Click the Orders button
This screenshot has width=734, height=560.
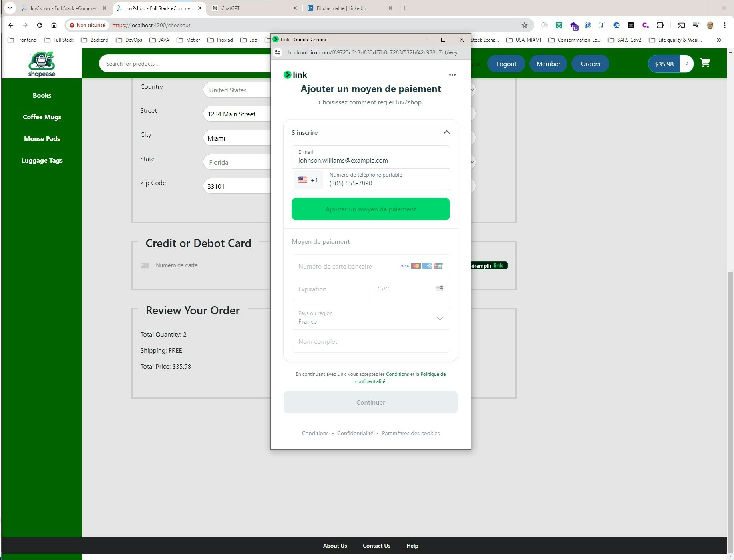pos(590,64)
